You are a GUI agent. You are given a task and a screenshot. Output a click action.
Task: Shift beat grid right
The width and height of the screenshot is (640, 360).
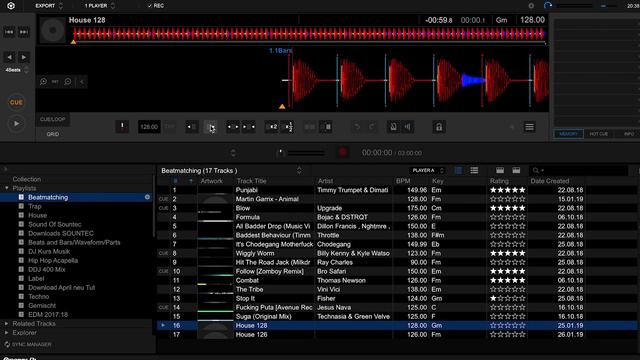(211, 127)
